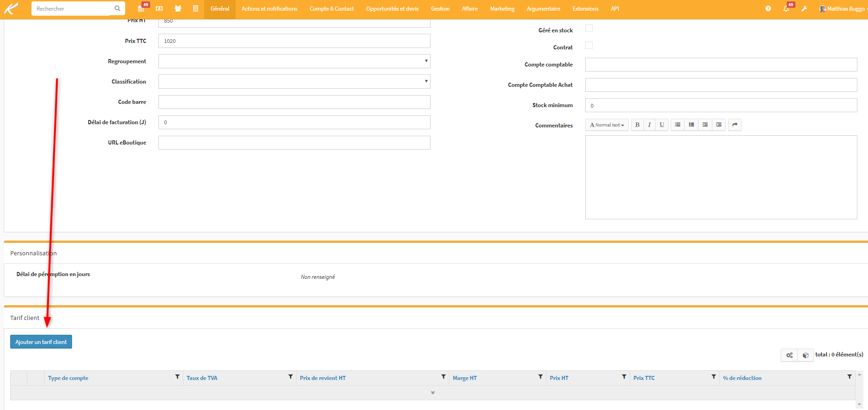Click the Koban logo icon
This screenshot has height=410, width=868.
11,8
